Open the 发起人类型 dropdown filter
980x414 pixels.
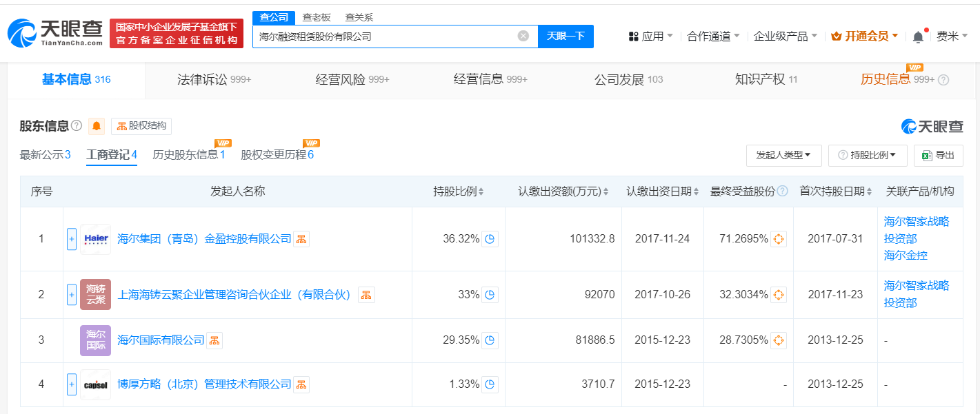(783, 156)
